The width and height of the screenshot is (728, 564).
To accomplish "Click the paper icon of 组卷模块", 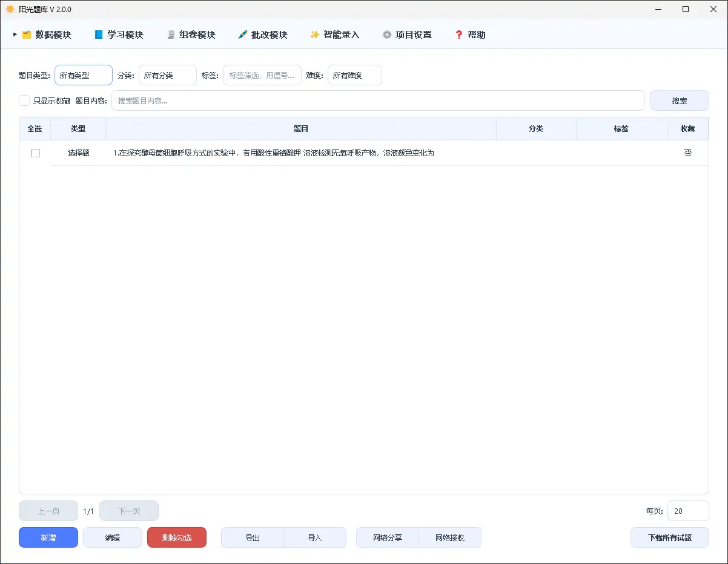I will [171, 35].
